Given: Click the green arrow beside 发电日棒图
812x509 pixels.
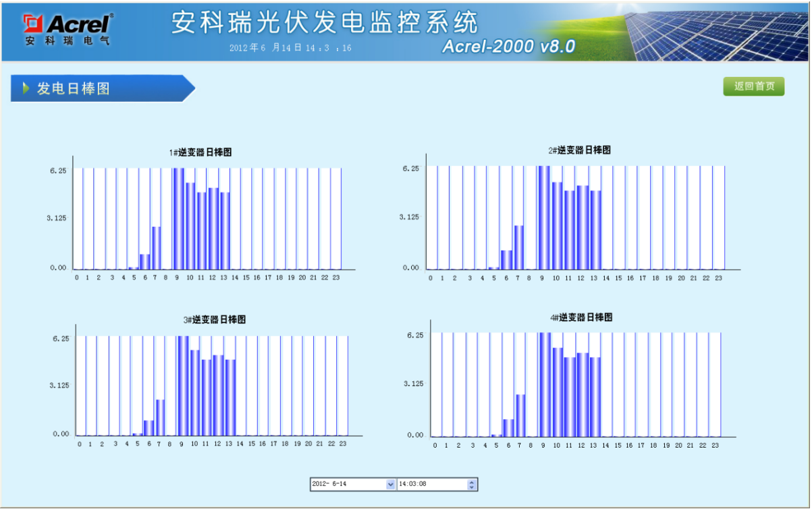Looking at the screenshot, I should tap(26, 88).
